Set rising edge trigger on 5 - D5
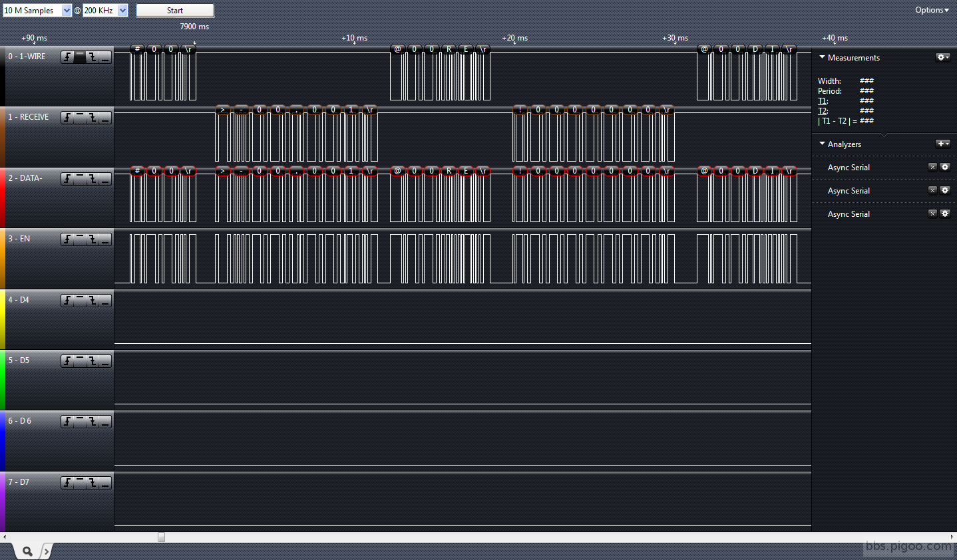 coord(67,361)
